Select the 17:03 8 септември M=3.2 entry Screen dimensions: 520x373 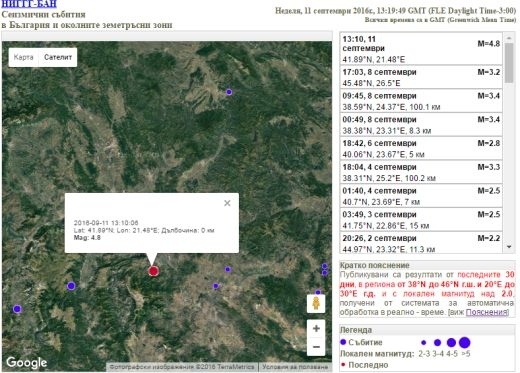(x=421, y=77)
